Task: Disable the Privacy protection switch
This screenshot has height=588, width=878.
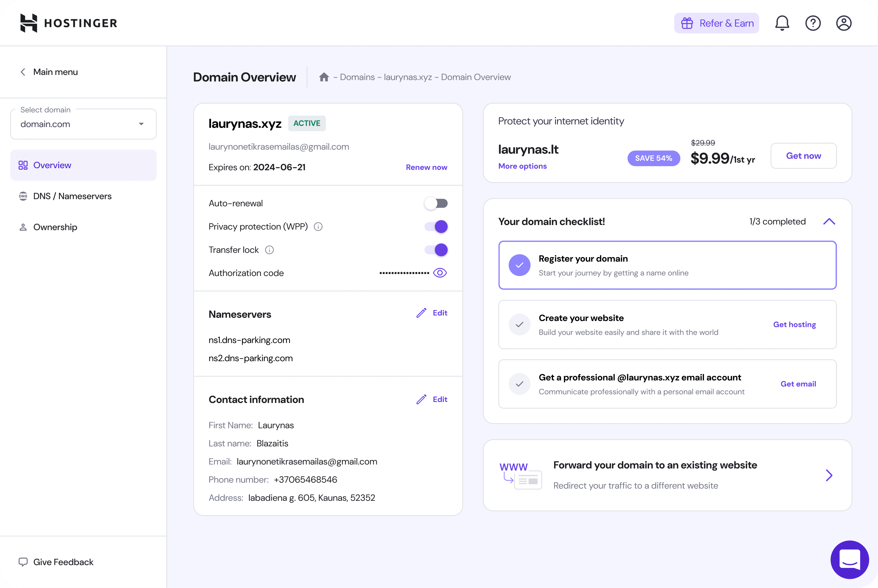Action: (x=436, y=226)
